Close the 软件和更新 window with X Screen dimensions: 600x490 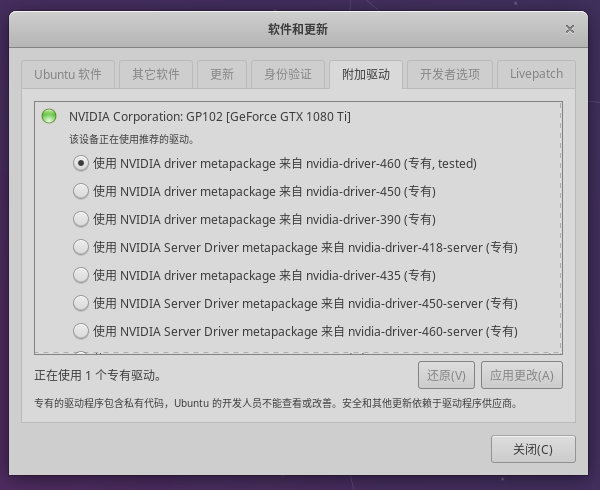click(570, 29)
